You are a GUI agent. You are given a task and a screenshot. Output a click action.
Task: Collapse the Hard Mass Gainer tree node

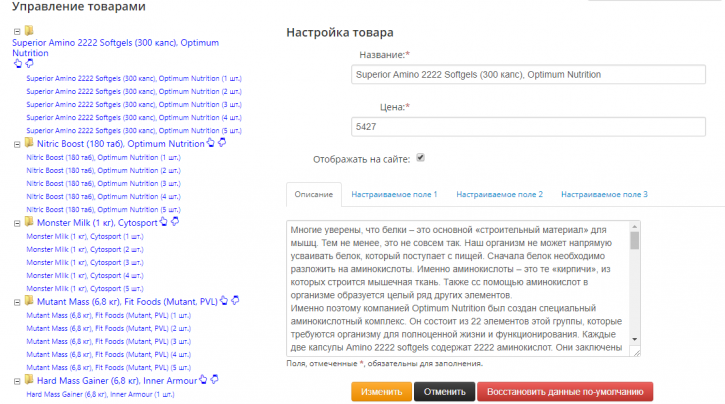pos(17,382)
